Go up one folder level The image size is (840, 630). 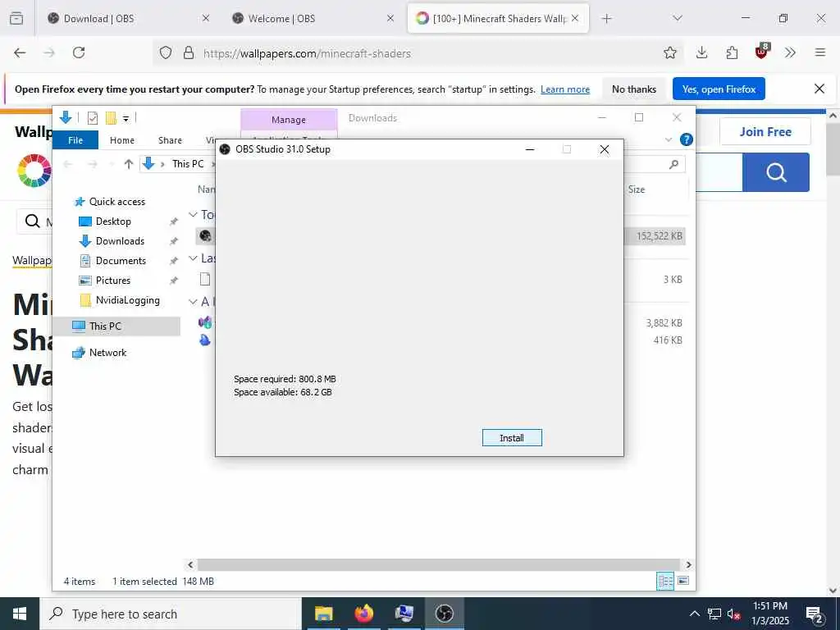(129, 164)
